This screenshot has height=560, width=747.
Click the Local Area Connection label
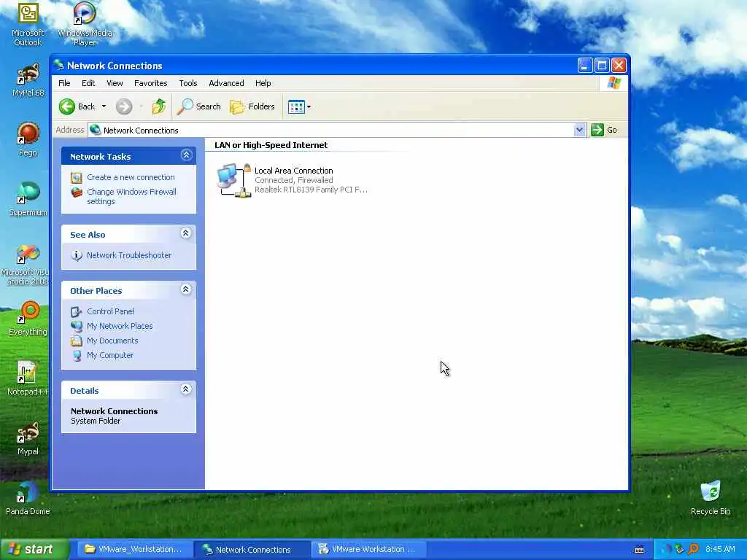[x=293, y=171]
